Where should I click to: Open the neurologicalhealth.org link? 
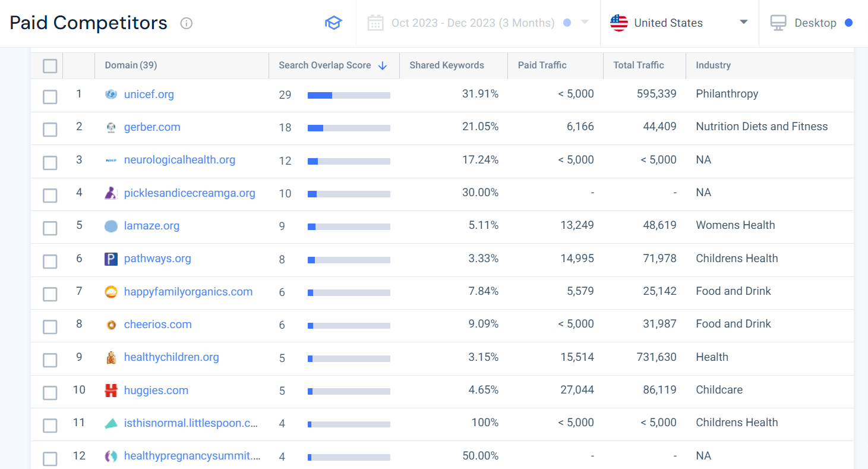(x=179, y=160)
